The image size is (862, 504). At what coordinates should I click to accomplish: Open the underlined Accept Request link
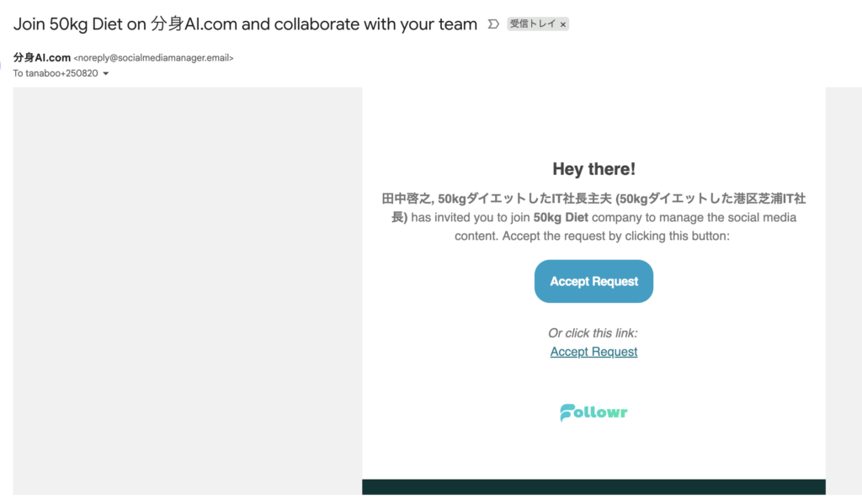[x=593, y=352]
